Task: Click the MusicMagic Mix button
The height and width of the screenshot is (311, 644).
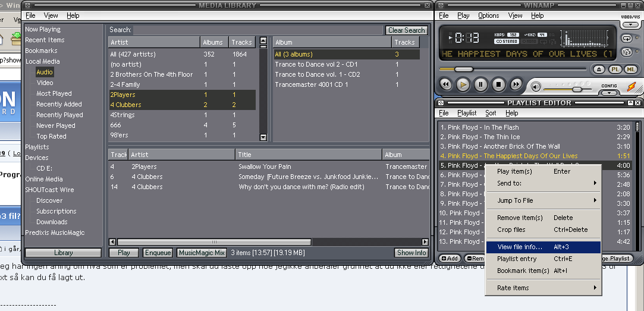Action: tap(202, 253)
